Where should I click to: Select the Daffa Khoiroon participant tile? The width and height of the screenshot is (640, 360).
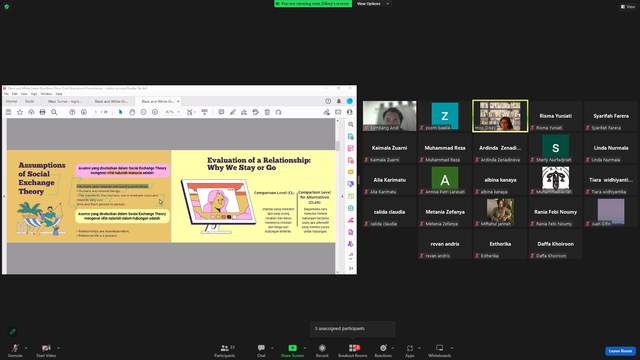coord(556,244)
